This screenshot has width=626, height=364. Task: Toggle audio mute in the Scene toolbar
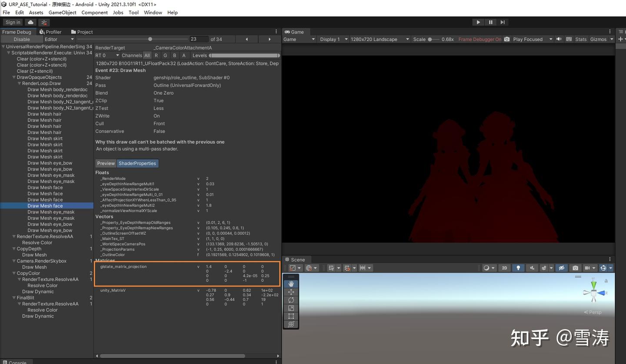531,268
